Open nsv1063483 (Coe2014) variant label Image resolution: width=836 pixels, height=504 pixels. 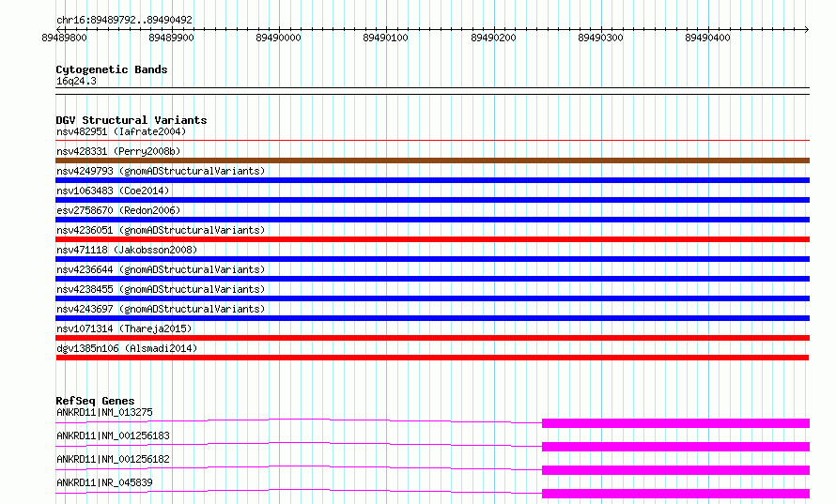[x=113, y=191]
